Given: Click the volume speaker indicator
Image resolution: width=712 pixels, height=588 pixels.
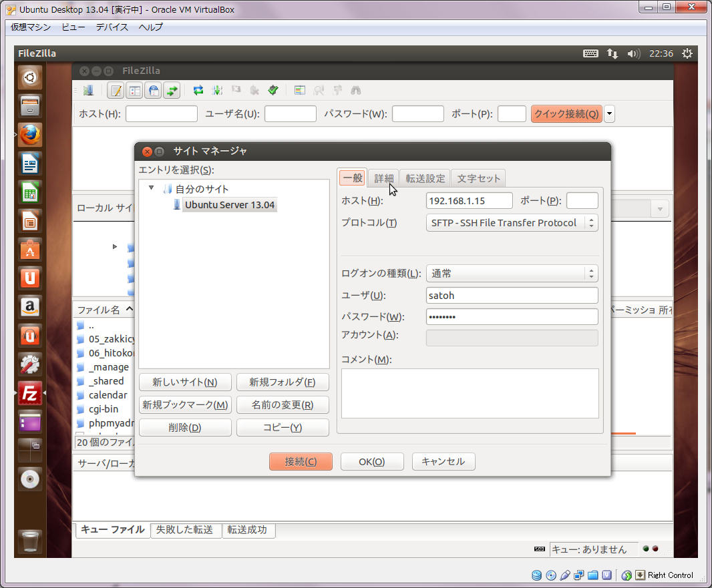Looking at the screenshot, I should (633, 53).
